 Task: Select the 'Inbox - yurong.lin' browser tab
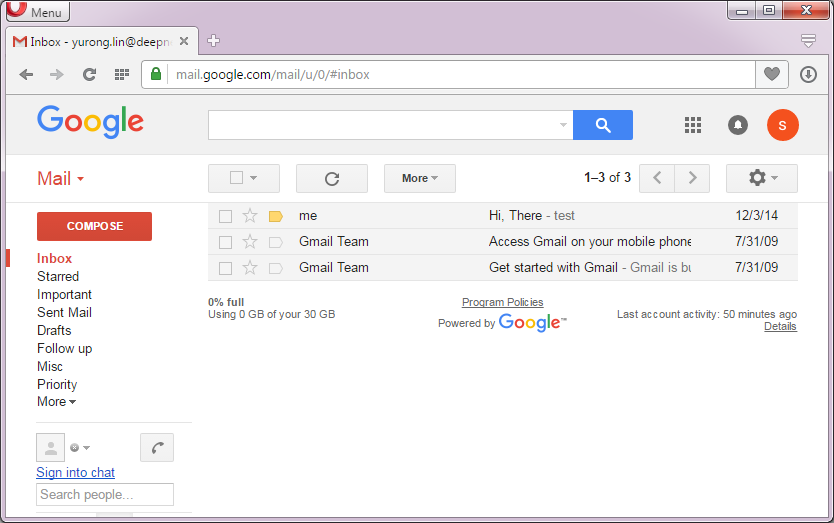point(102,41)
